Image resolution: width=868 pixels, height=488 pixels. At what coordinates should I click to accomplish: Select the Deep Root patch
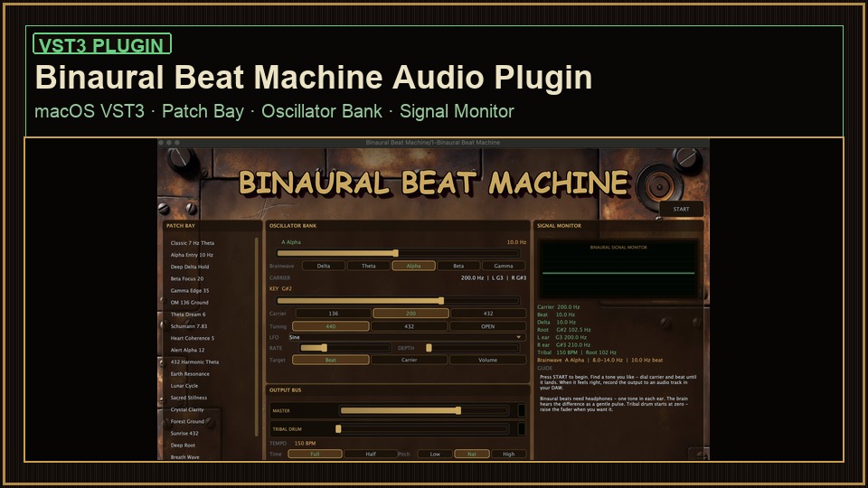[183, 446]
